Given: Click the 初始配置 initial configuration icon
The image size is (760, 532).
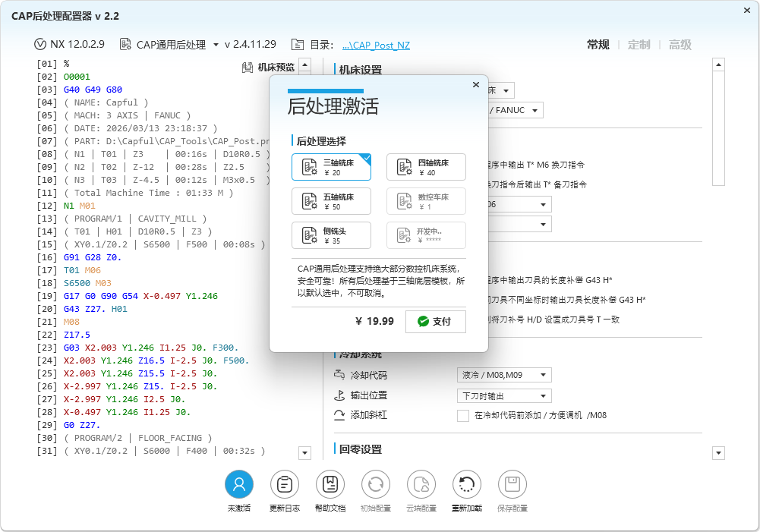Looking at the screenshot, I should (x=375, y=483).
